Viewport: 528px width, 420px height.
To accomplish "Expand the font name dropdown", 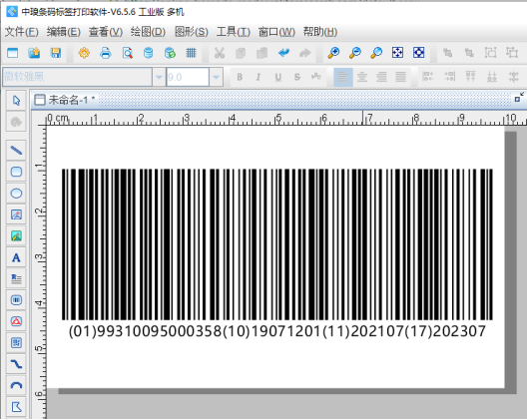I will click(159, 77).
